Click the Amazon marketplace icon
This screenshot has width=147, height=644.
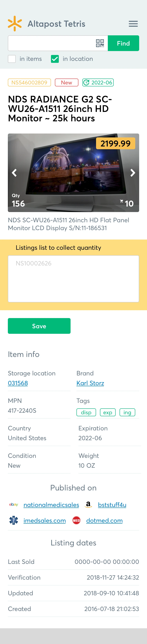(x=88, y=505)
